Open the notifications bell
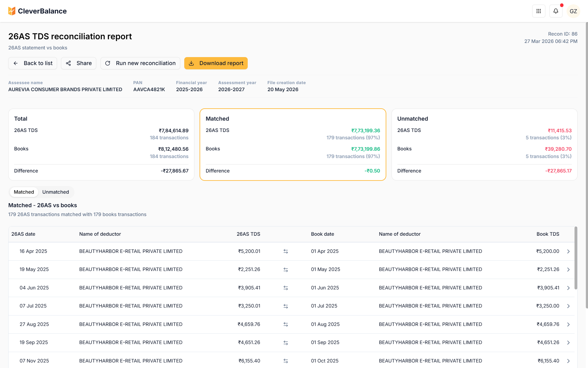The image size is (588, 368). coord(556,11)
